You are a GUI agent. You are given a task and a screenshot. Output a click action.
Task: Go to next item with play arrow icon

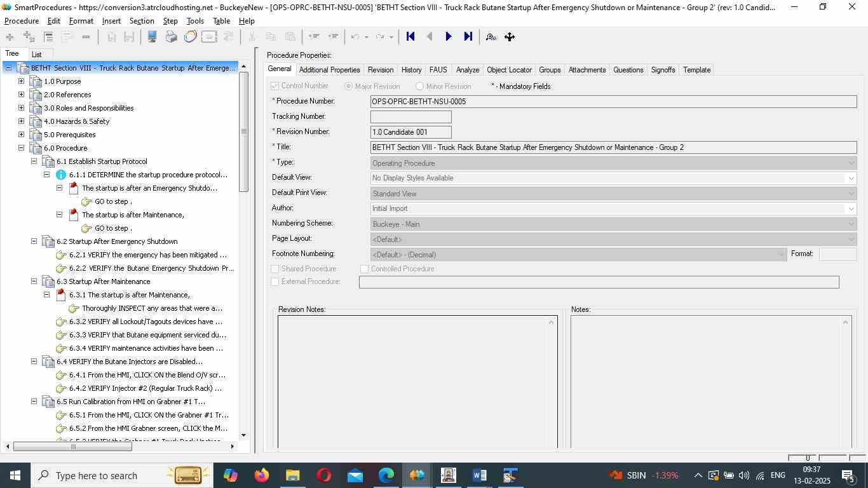tap(449, 37)
